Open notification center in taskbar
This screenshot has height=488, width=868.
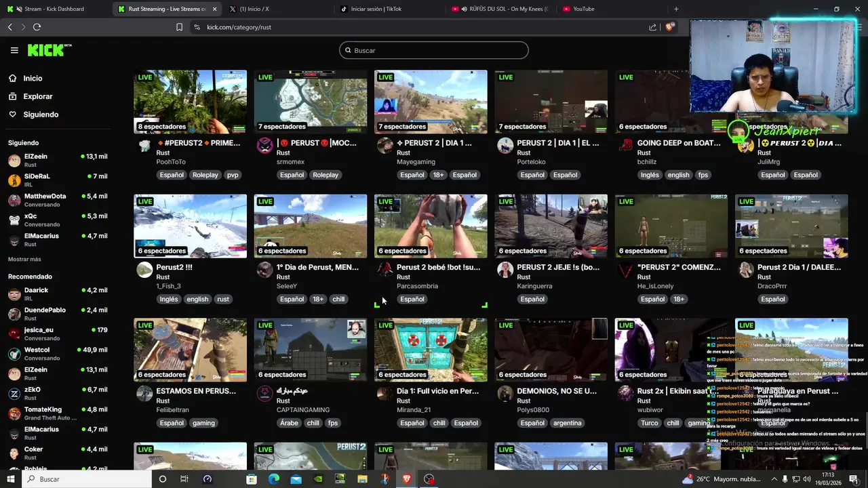click(x=854, y=479)
